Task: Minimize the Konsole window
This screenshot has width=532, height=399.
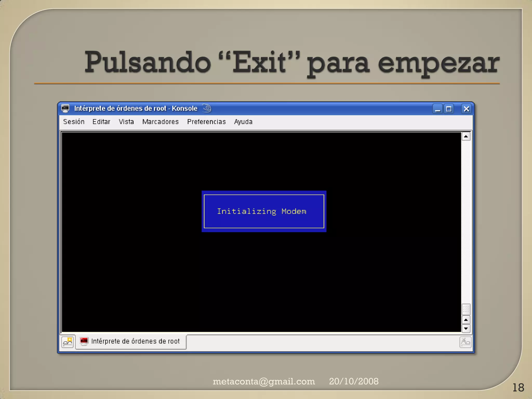Action: pyautogui.click(x=437, y=109)
